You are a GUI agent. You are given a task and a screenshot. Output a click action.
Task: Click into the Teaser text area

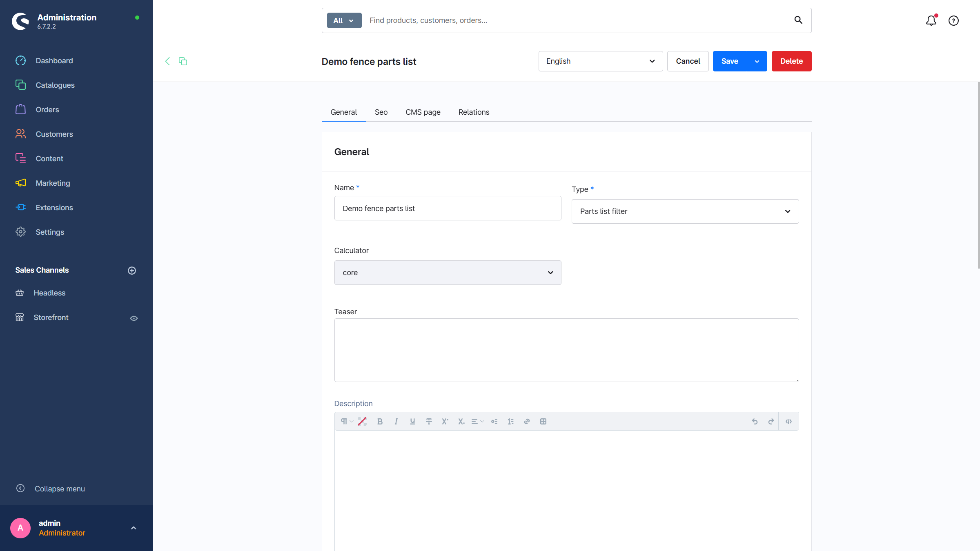click(x=566, y=350)
